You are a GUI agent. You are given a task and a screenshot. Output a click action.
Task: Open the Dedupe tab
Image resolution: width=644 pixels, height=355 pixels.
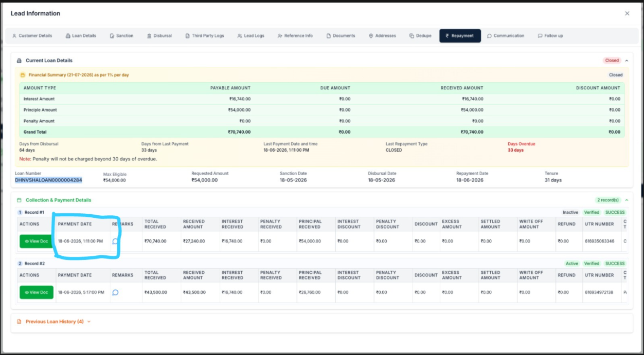[x=421, y=36]
